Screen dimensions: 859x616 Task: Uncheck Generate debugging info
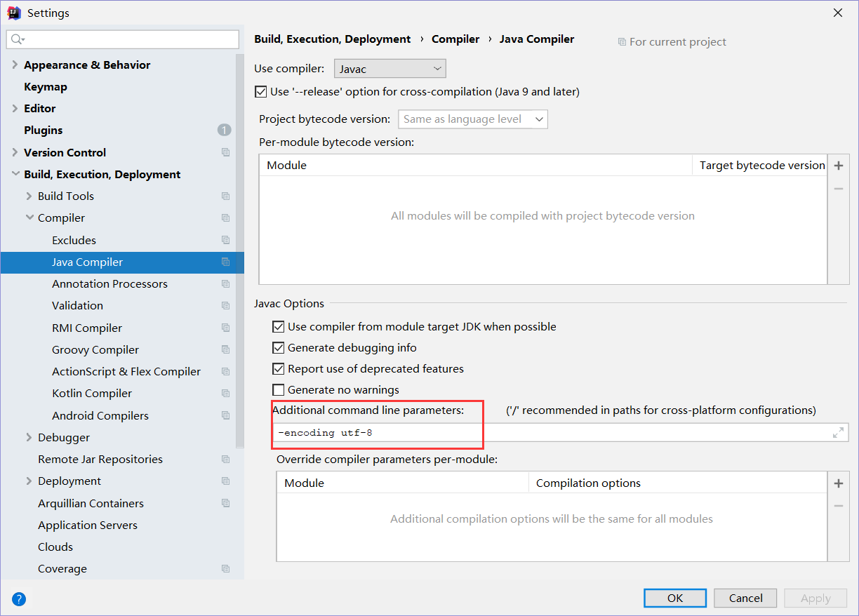click(279, 348)
